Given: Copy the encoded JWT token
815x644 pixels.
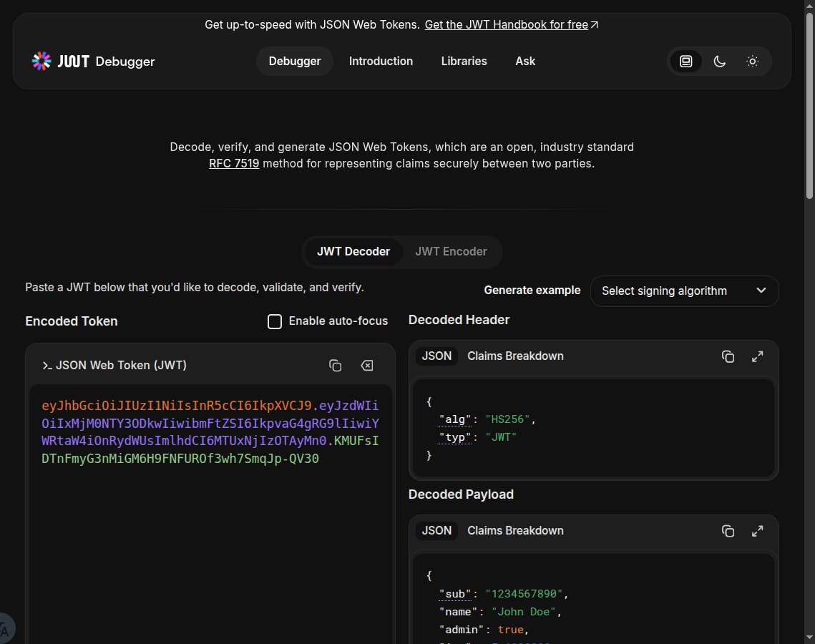Looking at the screenshot, I should tap(335, 365).
